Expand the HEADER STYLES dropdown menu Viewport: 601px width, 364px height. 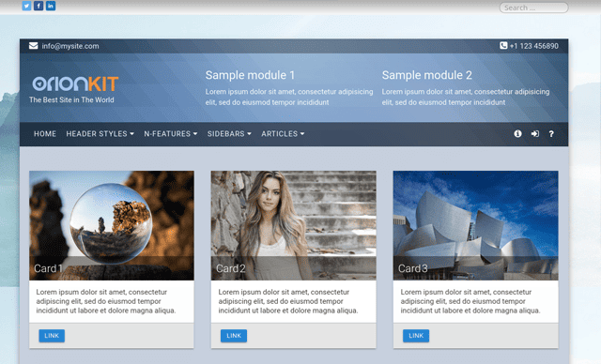coord(100,134)
